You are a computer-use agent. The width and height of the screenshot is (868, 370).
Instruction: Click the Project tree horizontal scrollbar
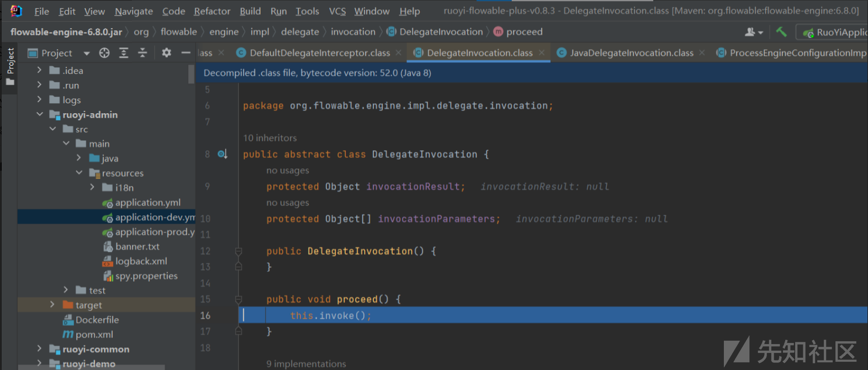tap(92, 367)
